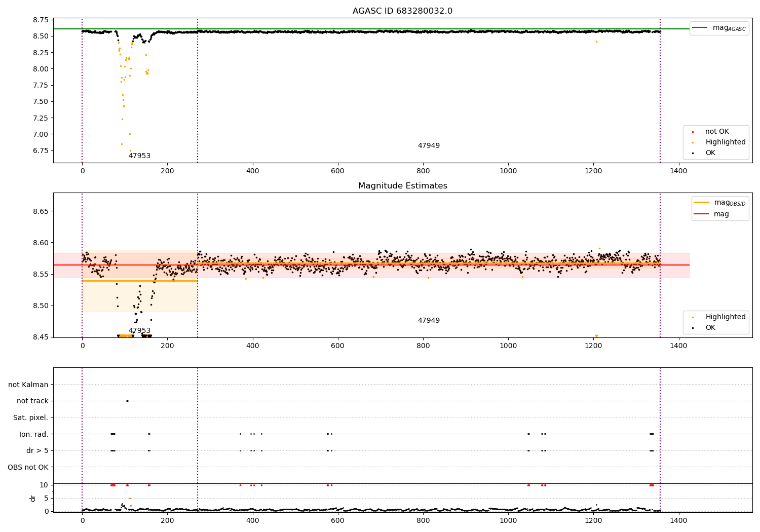Click the 'not track' row label
Image resolution: width=760 pixels, height=532 pixels.
[32, 401]
